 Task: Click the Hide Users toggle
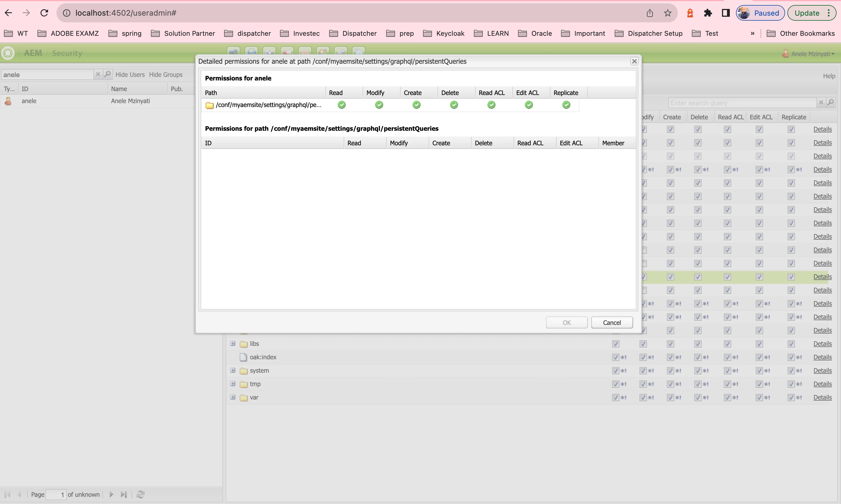(x=130, y=74)
